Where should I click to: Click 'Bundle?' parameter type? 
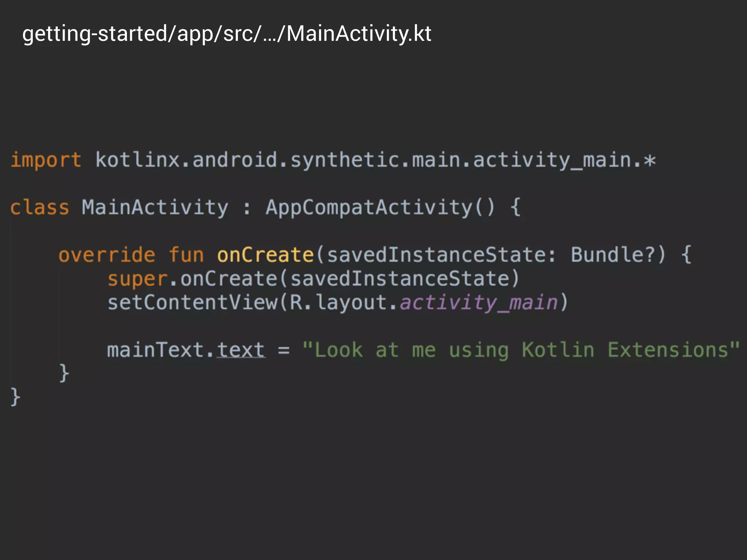(613, 254)
